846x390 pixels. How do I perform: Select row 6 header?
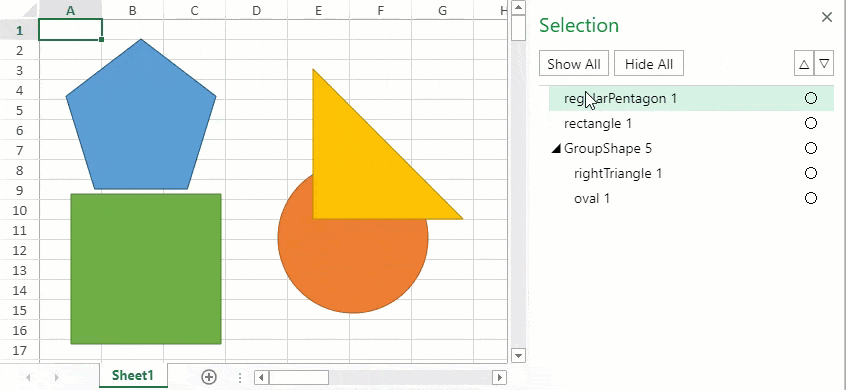click(x=19, y=131)
